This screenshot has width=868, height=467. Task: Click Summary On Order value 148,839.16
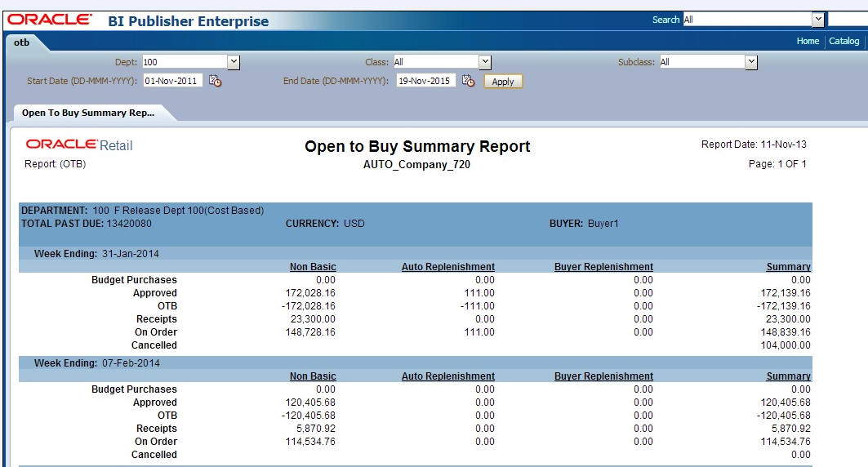coord(786,332)
